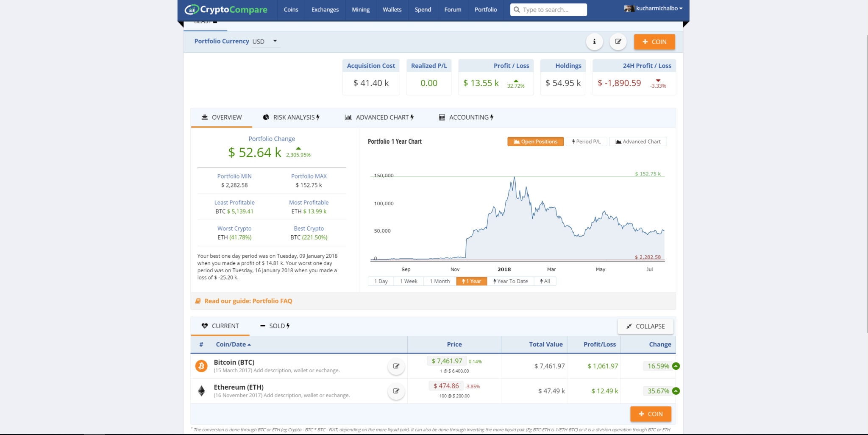Open the Advanced Chart tab
The image size is (868, 435).
pos(379,117)
